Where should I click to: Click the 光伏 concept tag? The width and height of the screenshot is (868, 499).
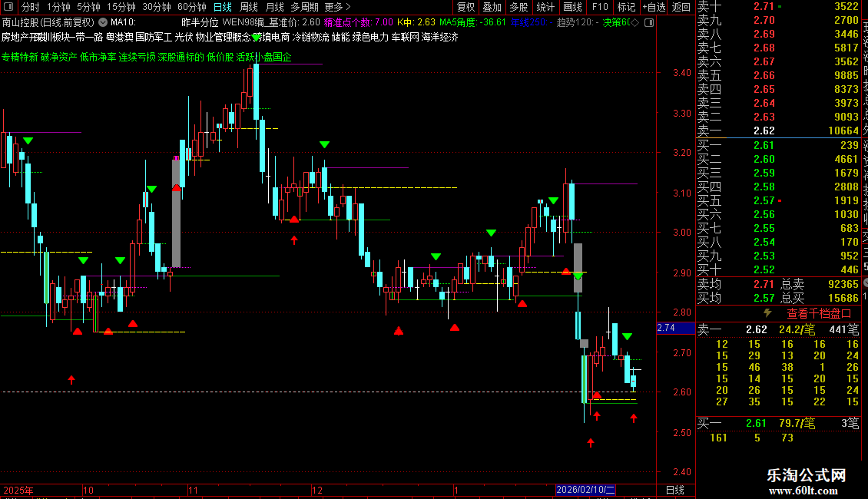click(184, 37)
